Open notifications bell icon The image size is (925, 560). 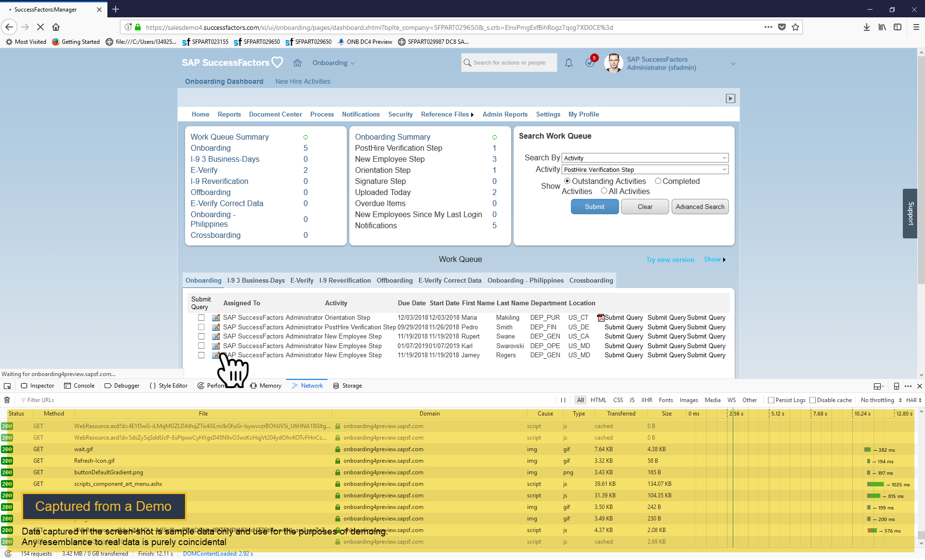(x=568, y=63)
